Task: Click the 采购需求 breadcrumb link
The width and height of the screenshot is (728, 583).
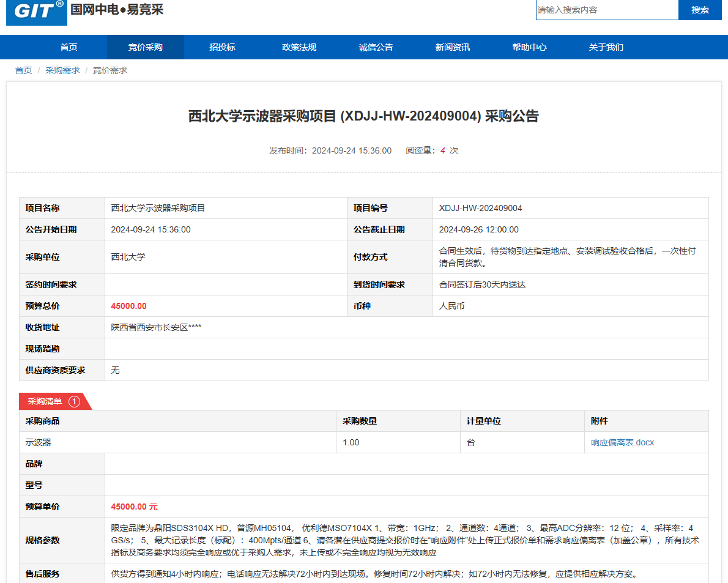Action: coord(62,70)
